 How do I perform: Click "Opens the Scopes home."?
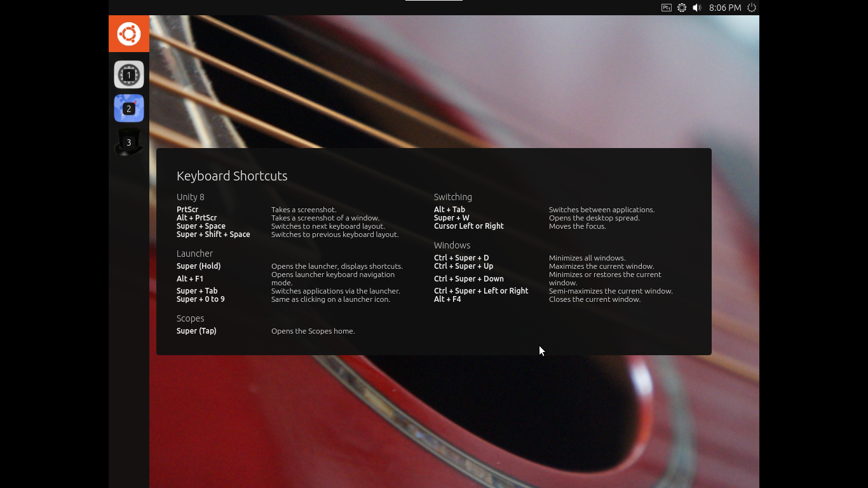click(313, 331)
